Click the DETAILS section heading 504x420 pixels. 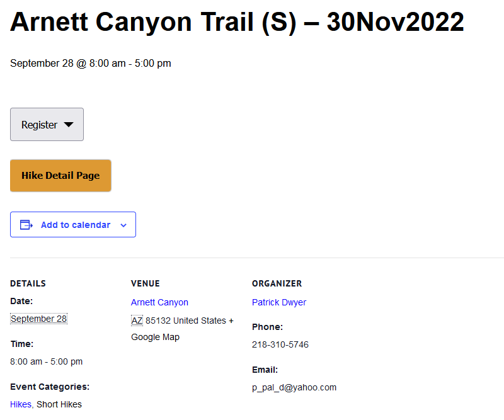click(x=28, y=283)
